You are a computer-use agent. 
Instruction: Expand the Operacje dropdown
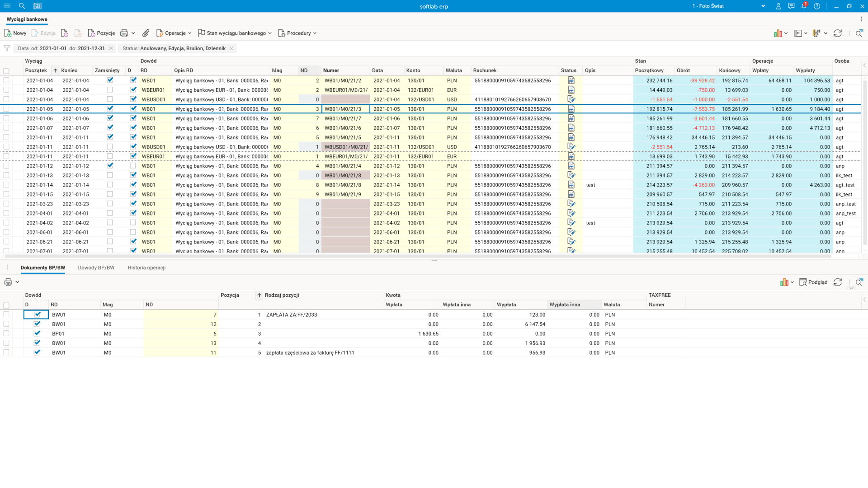(174, 33)
